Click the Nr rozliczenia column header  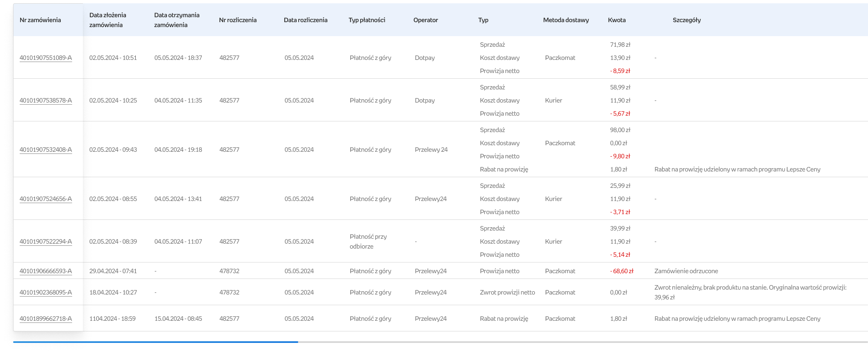tap(238, 20)
